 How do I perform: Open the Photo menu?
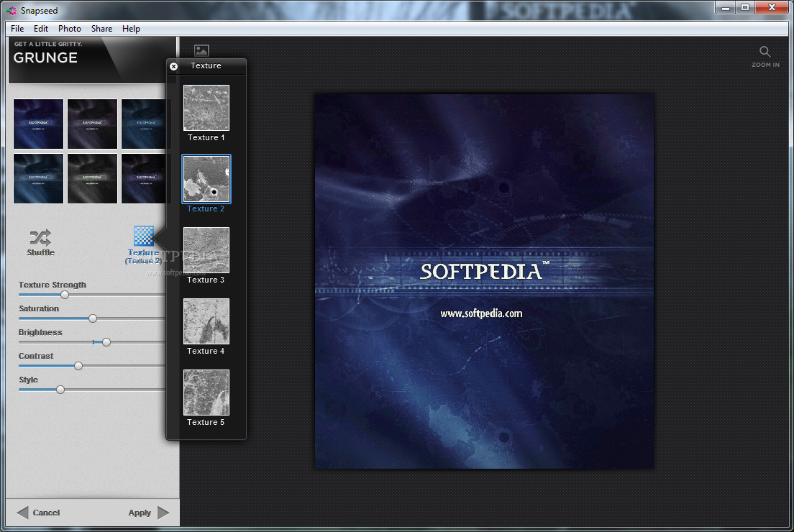pos(69,29)
